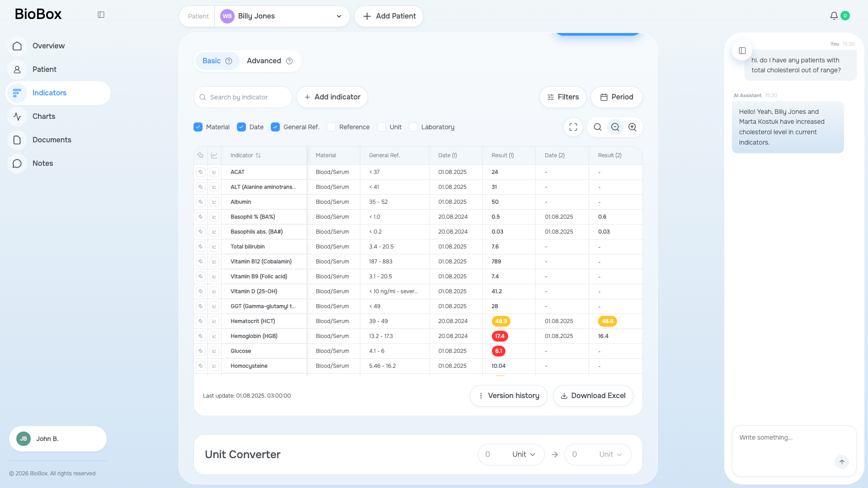Click the zoom out magnifier icon
Viewport: 868px width, 488px height.
[x=615, y=127]
